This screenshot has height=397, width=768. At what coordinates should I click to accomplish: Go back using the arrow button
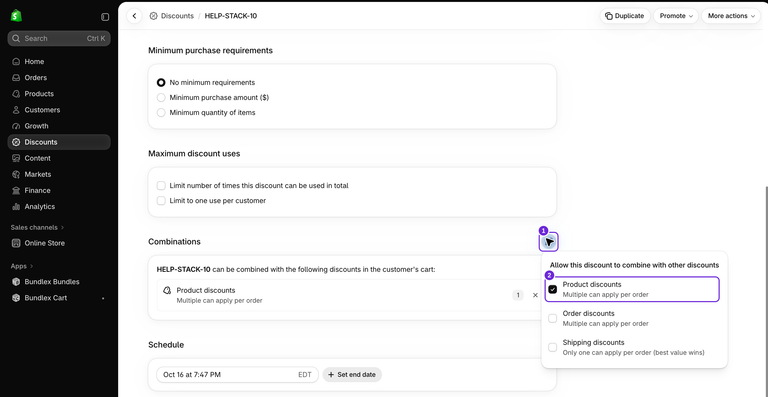click(x=134, y=16)
